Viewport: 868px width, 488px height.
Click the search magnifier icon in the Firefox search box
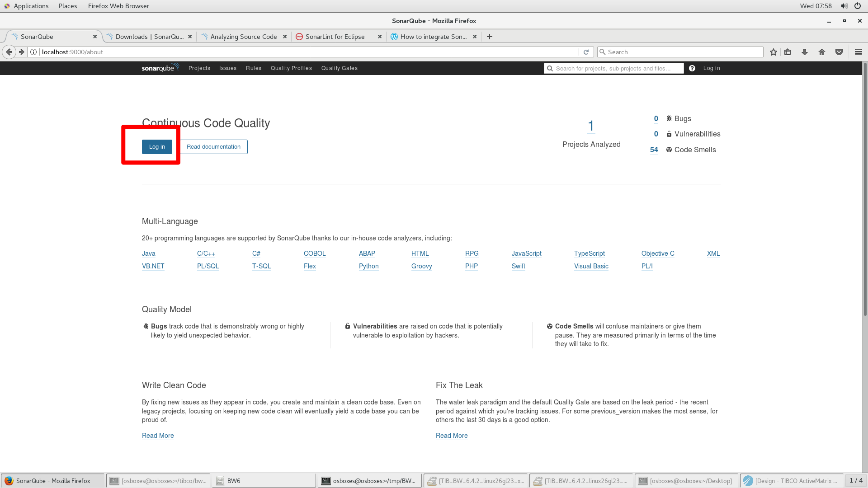pos(602,52)
